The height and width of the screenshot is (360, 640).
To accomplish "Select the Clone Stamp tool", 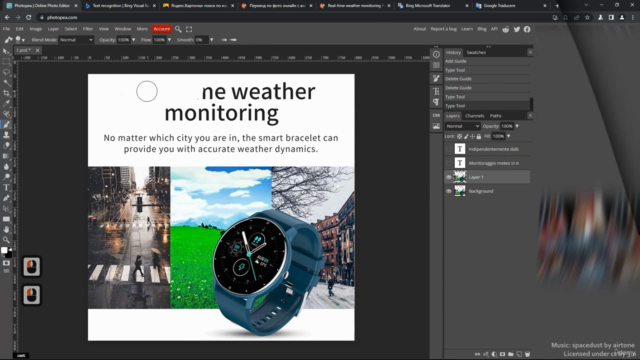I will tap(6, 135).
